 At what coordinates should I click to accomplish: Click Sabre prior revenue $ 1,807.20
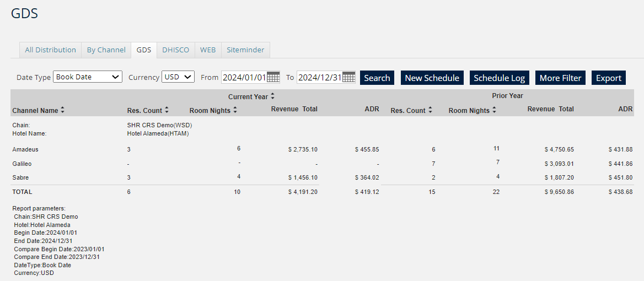559,177
